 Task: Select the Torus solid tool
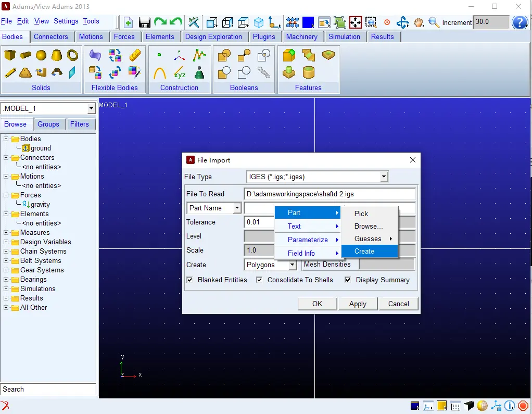pyautogui.click(x=72, y=55)
